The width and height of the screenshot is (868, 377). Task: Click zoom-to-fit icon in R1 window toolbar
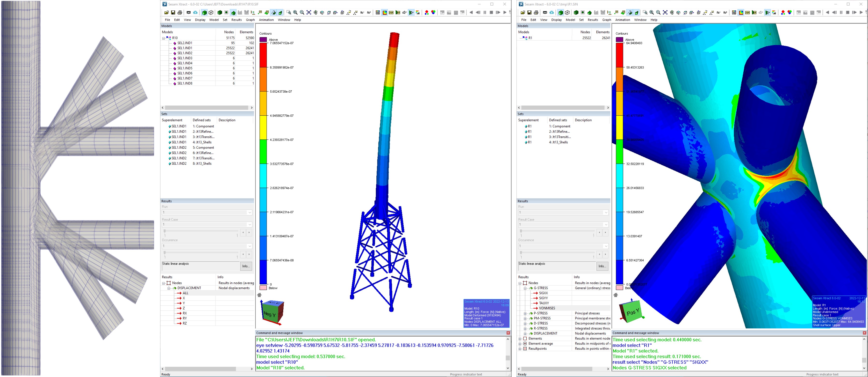665,13
